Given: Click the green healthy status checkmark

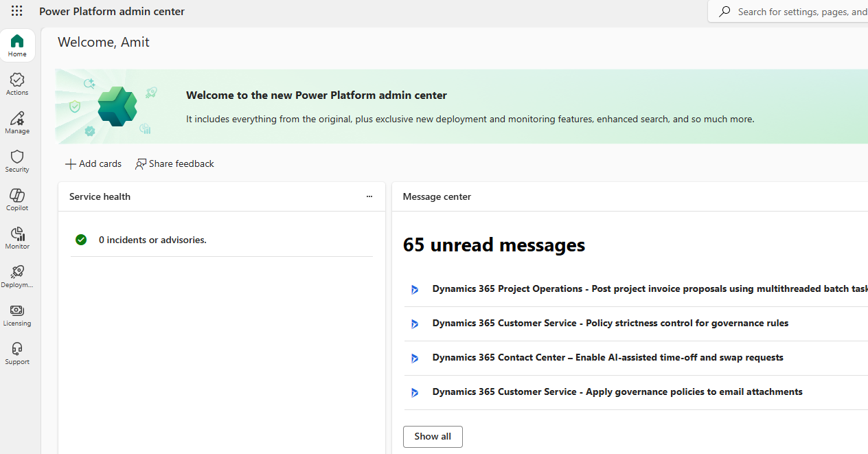Looking at the screenshot, I should tap(81, 240).
